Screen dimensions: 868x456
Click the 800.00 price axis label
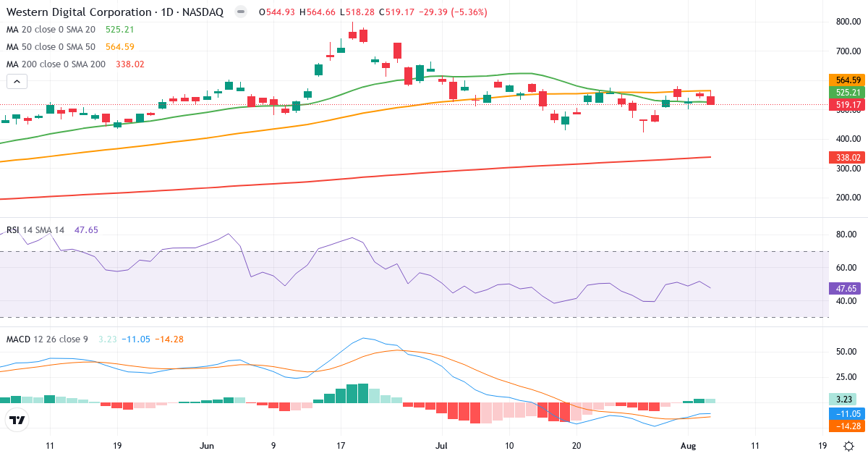847,22
